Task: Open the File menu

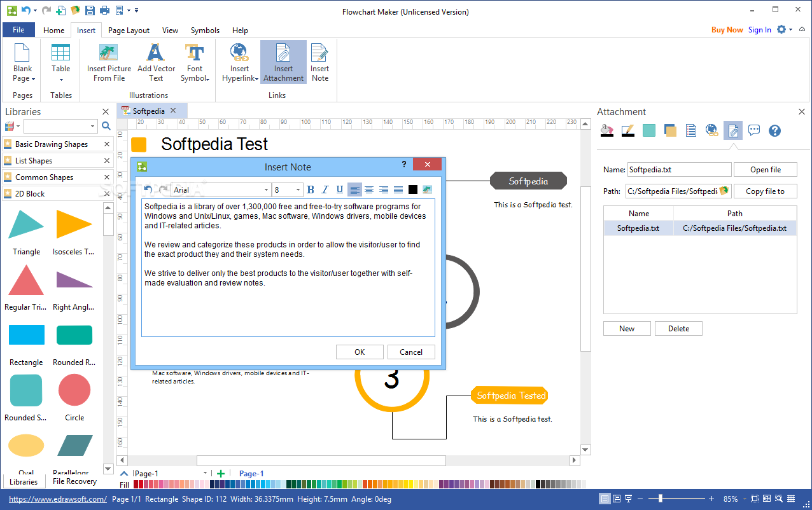Action: 18,30
